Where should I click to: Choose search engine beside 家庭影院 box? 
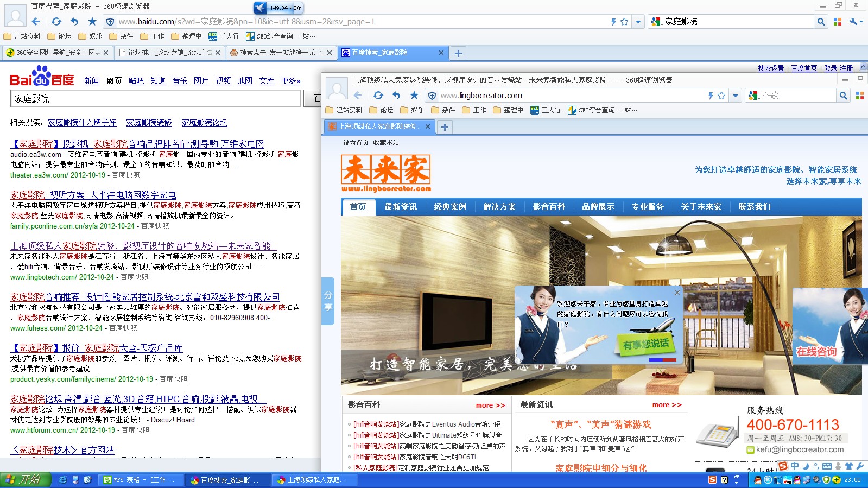tap(656, 22)
